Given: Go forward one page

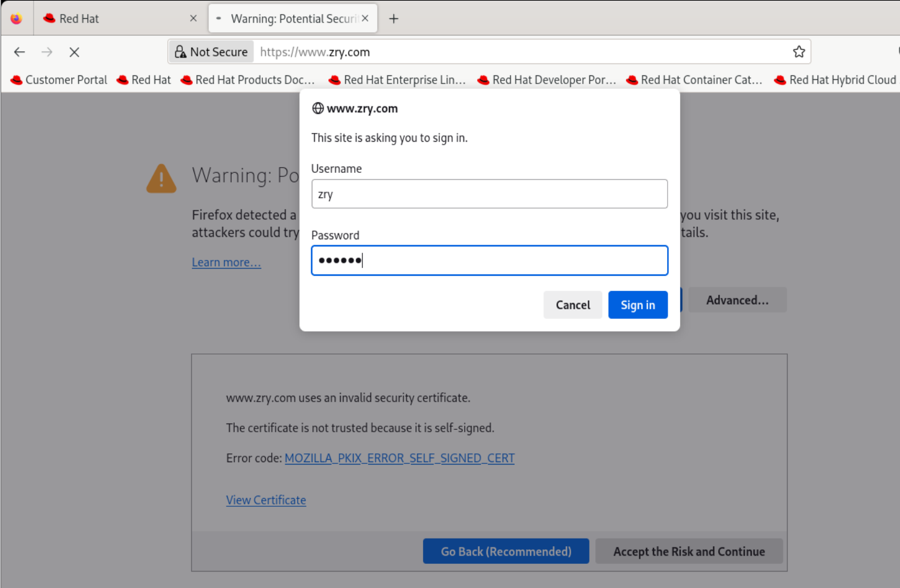Looking at the screenshot, I should (x=47, y=52).
